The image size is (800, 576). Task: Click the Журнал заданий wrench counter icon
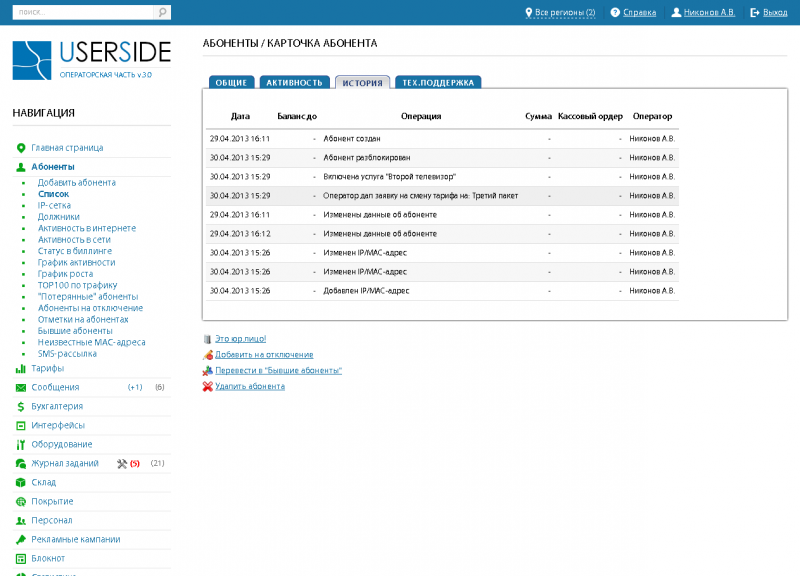tap(122, 463)
